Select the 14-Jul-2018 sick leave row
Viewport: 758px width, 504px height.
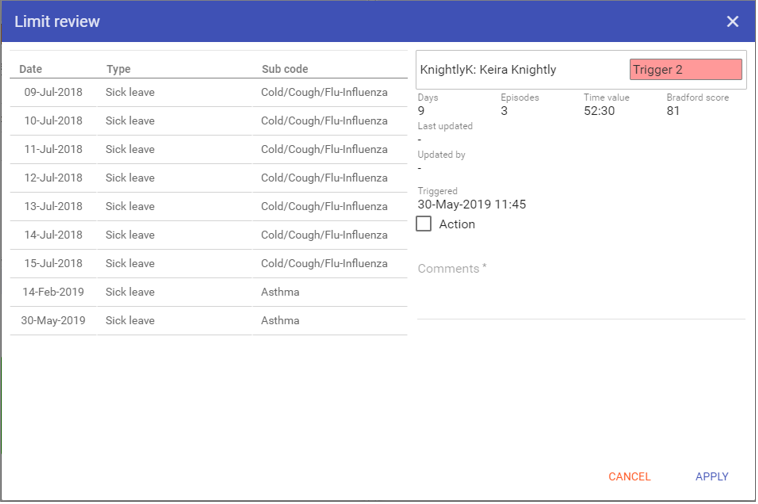[208, 235]
